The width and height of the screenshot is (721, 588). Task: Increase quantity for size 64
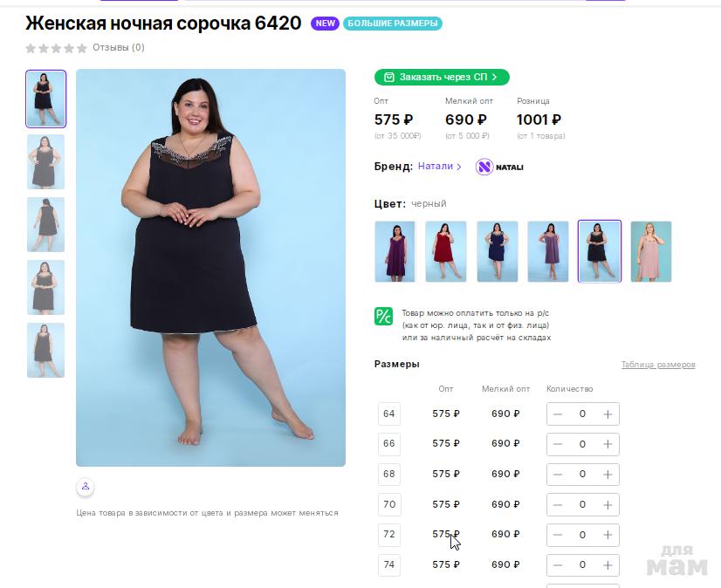[x=608, y=414]
